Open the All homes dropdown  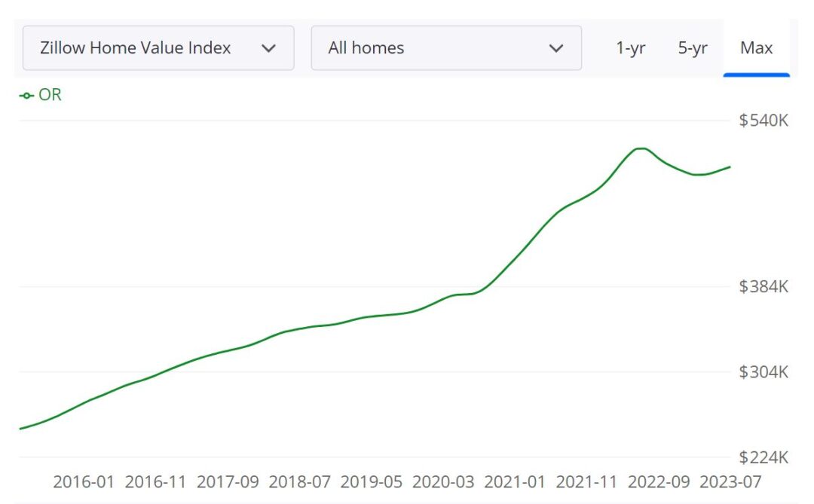446,47
